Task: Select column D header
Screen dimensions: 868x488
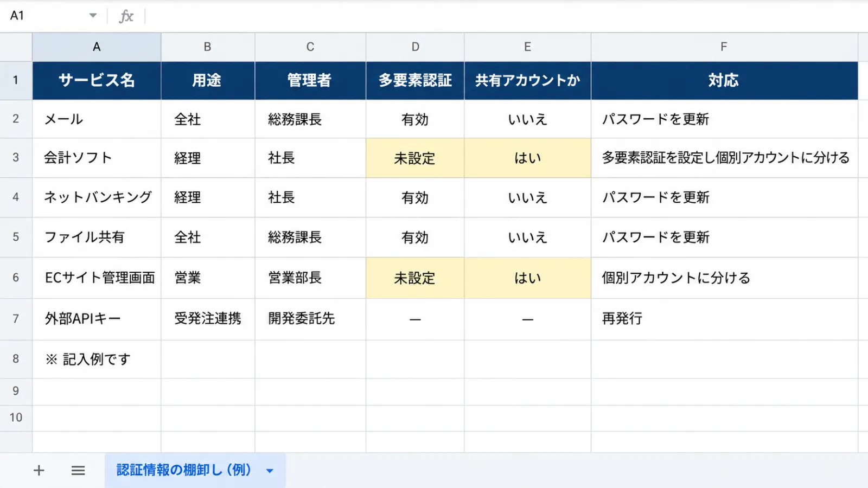Action: (x=415, y=47)
